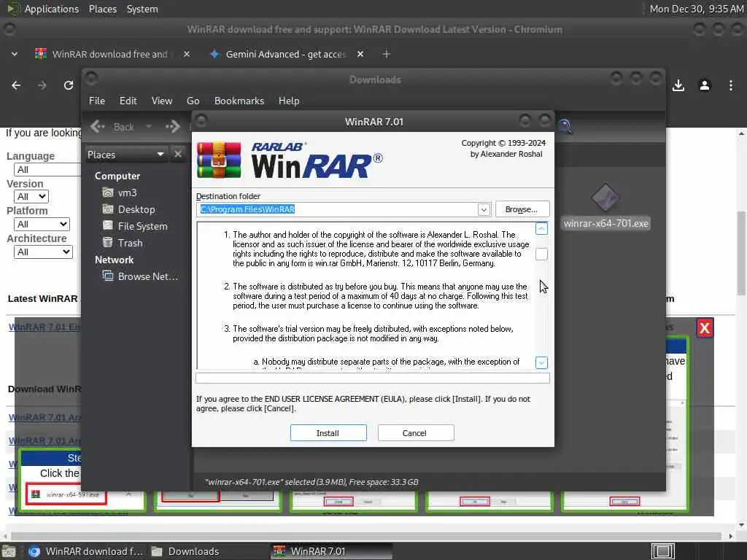Open Go menu in Downloads window
The width and height of the screenshot is (747, 560).
[x=193, y=101]
